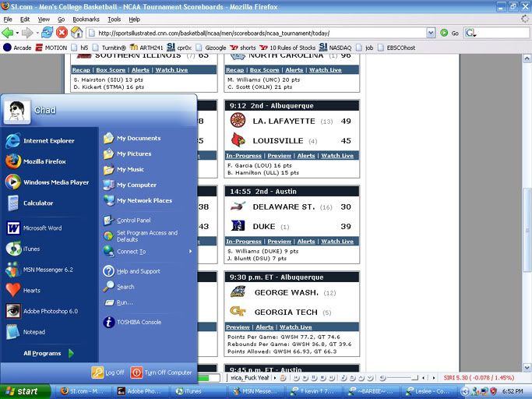Open NASDAQ bookmark in toolbar
532x399 pixels.
click(x=335, y=48)
